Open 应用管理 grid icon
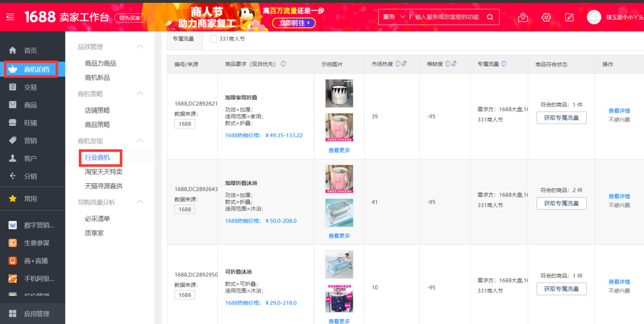This screenshot has height=324, width=644. 13,314
